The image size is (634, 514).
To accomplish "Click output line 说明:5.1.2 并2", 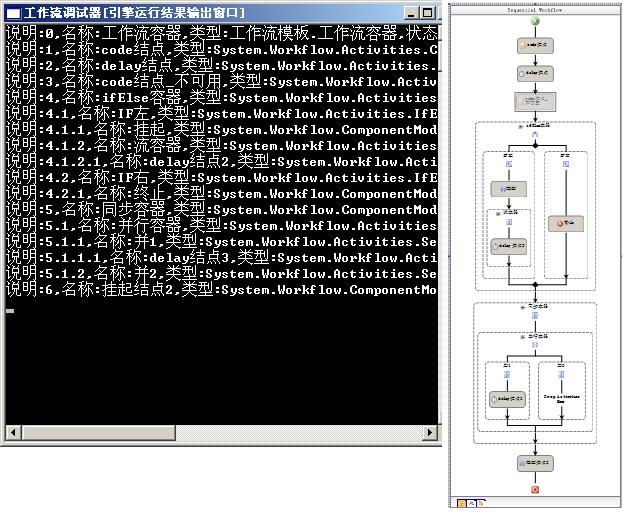I will point(222,274).
